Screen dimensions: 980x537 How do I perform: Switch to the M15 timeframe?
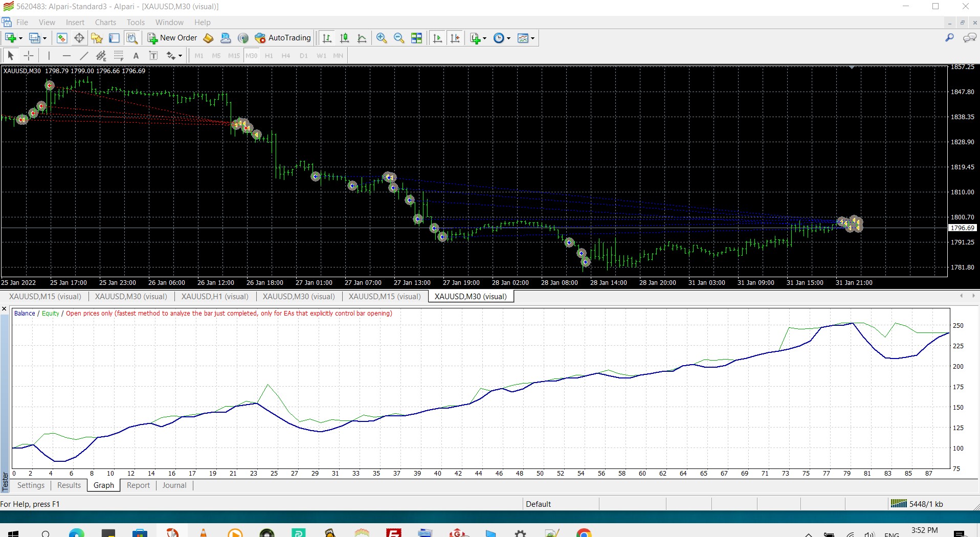(234, 55)
